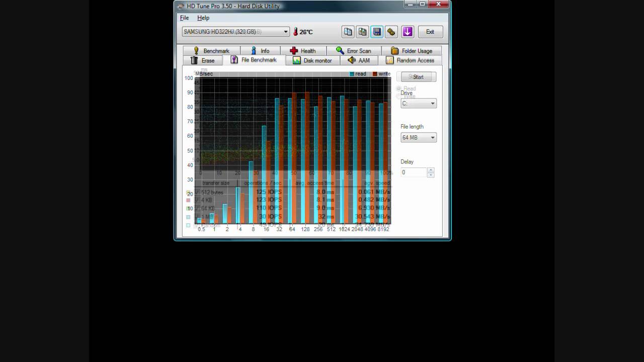The image size is (644, 362).
Task: Close the HD Tune Pro window
Action: 439,4
